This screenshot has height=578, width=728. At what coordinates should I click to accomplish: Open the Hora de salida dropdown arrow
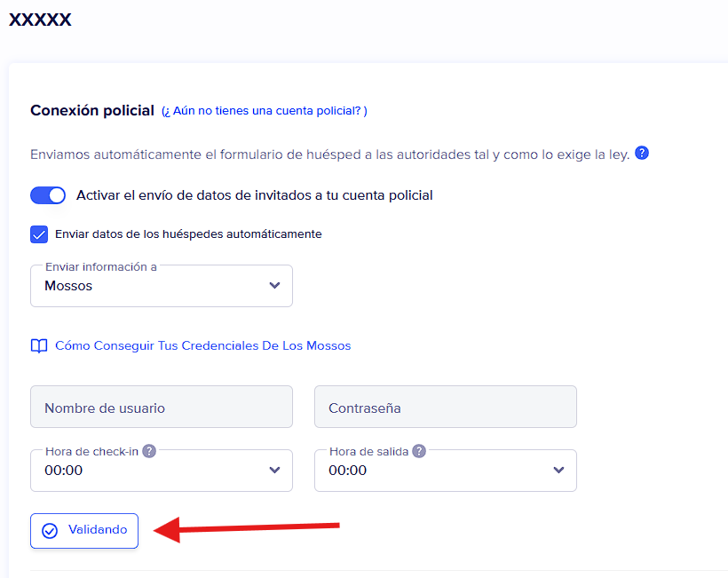pyautogui.click(x=558, y=471)
